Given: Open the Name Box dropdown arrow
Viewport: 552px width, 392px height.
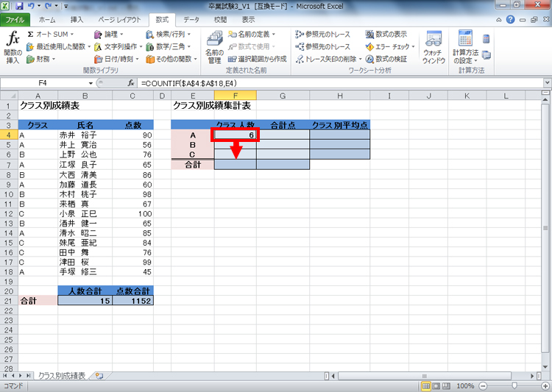Looking at the screenshot, I should (91, 83).
